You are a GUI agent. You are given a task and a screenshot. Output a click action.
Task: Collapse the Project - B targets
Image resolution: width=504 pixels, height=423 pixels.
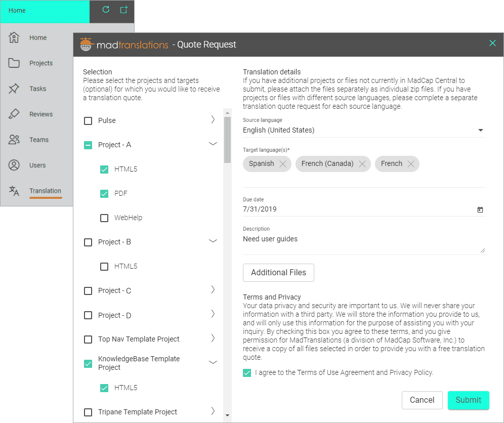[213, 241]
